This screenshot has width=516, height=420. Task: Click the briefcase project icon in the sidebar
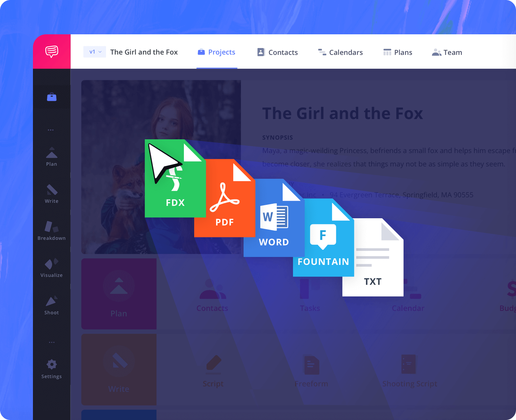(x=51, y=97)
